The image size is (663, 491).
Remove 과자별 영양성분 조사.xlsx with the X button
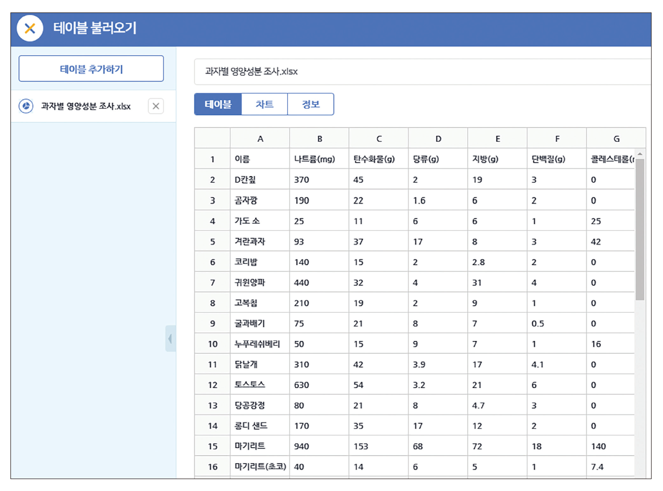[x=156, y=106]
